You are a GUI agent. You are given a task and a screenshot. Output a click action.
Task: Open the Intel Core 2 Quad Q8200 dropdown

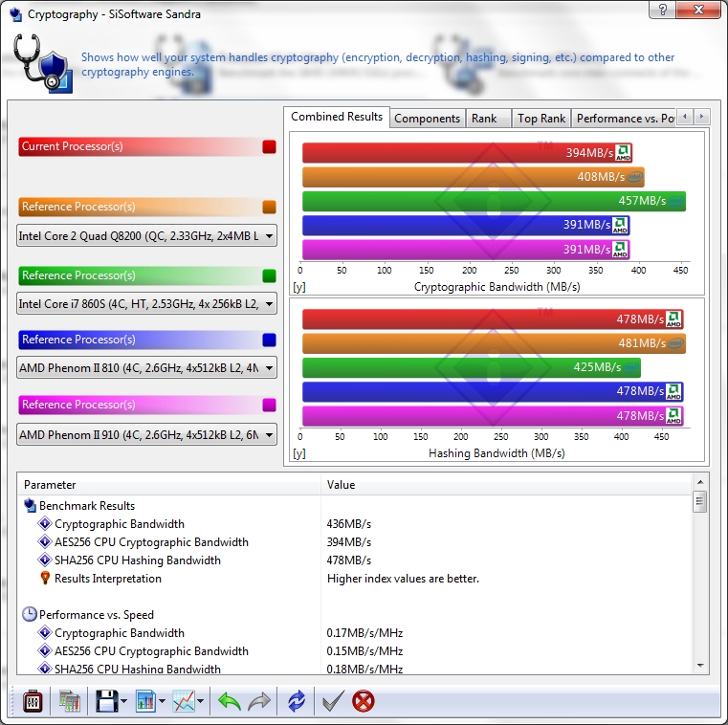pos(146,236)
